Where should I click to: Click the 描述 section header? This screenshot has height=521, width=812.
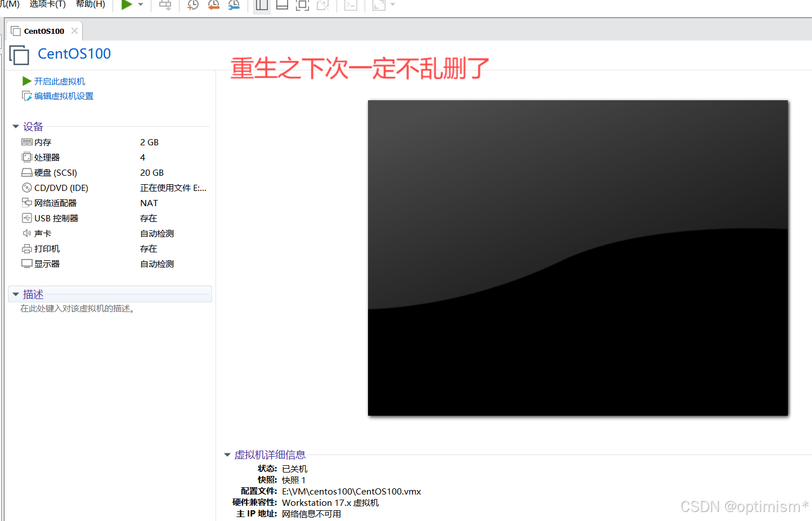[x=33, y=295]
